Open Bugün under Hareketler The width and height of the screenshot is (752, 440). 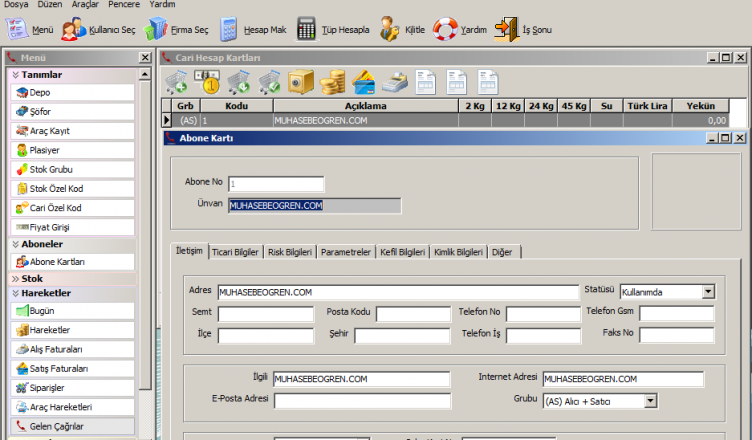pos(72,311)
